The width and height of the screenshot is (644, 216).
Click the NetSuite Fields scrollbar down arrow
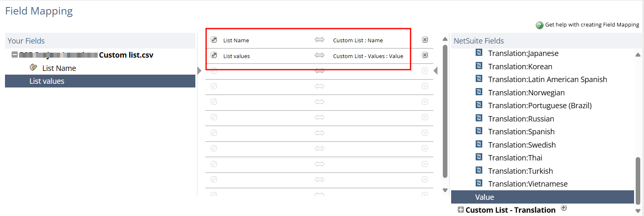638,211
